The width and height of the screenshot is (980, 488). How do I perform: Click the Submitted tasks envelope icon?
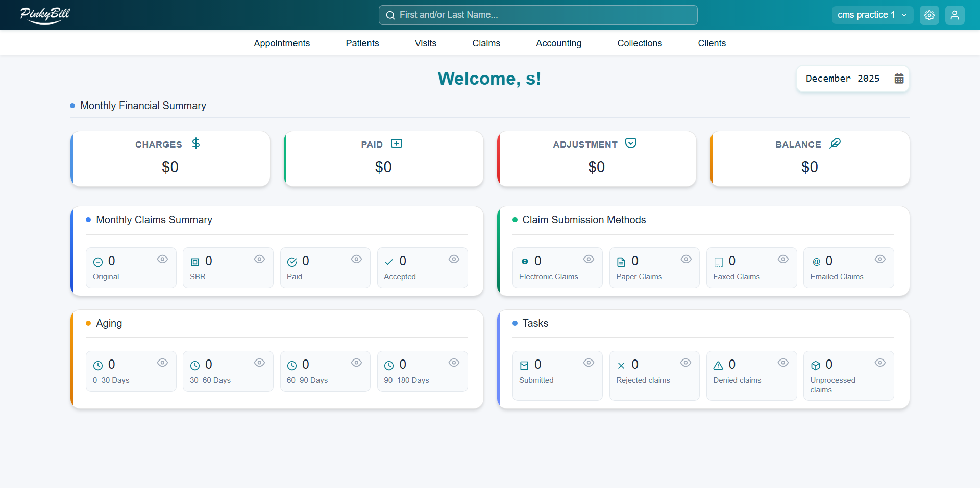525,365
